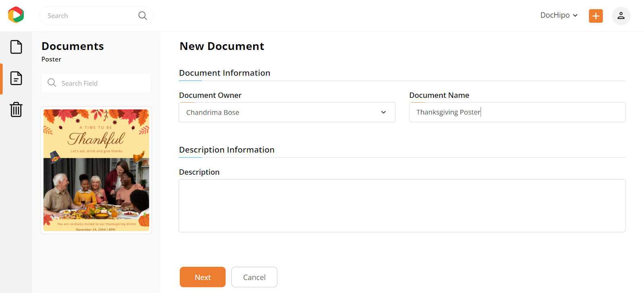
Task: Click the Document Name label
Action: (x=439, y=95)
